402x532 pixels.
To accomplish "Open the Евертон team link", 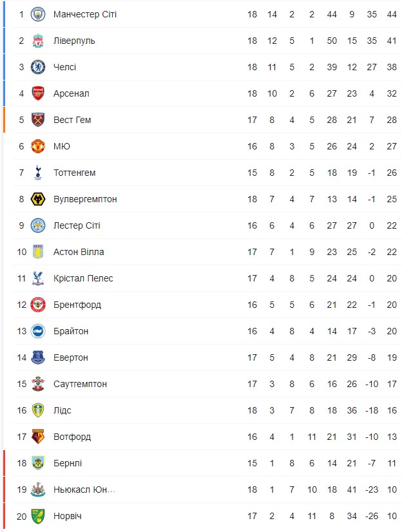I will [71, 357].
